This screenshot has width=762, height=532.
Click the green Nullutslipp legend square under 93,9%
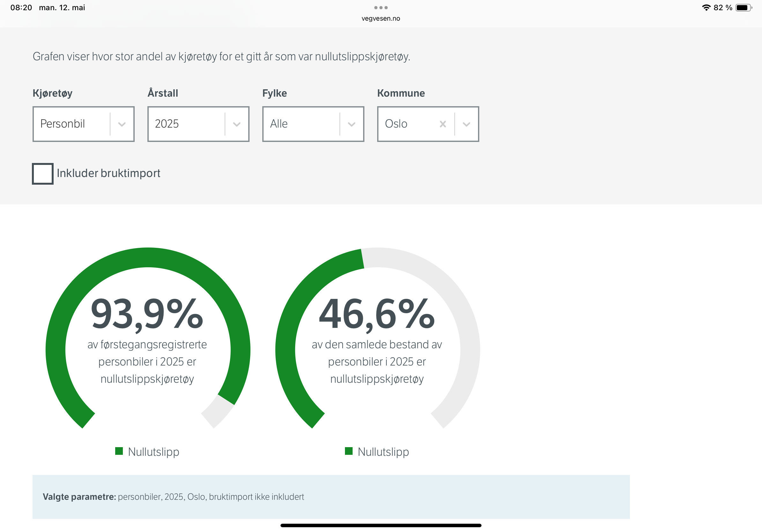(119, 451)
